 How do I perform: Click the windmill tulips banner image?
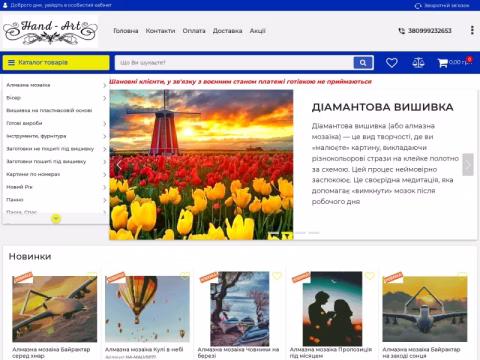coord(201,165)
